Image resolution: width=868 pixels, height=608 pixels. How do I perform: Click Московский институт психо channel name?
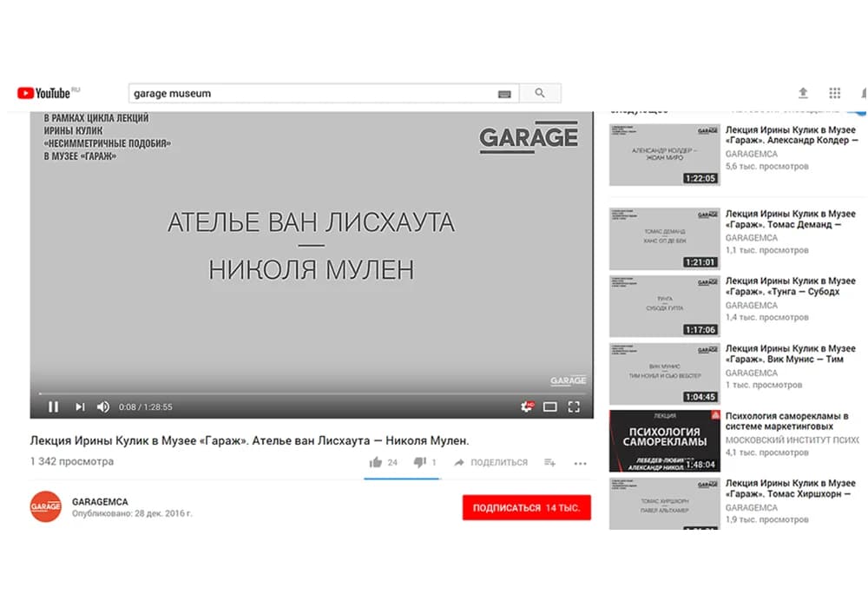pyautogui.click(x=792, y=440)
